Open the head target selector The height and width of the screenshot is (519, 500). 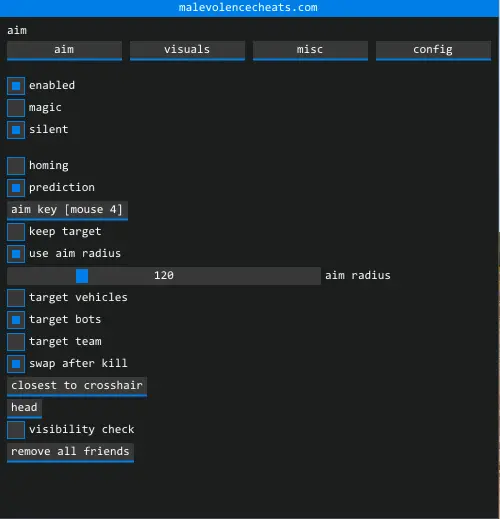pyautogui.click(x=24, y=408)
